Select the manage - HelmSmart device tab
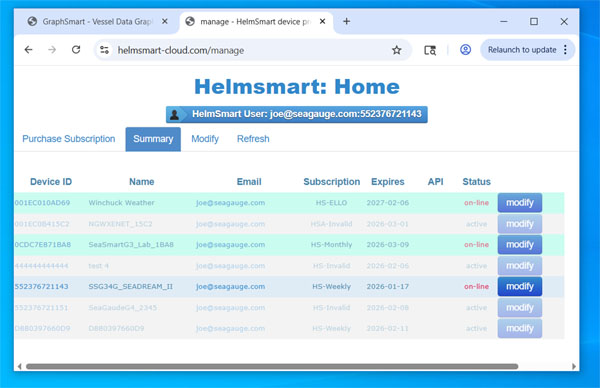 256,21
